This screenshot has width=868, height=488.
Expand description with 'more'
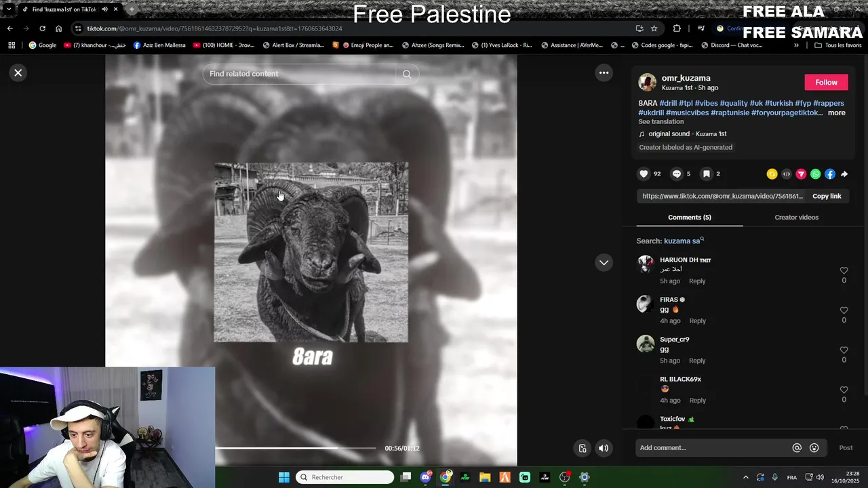tap(836, 113)
